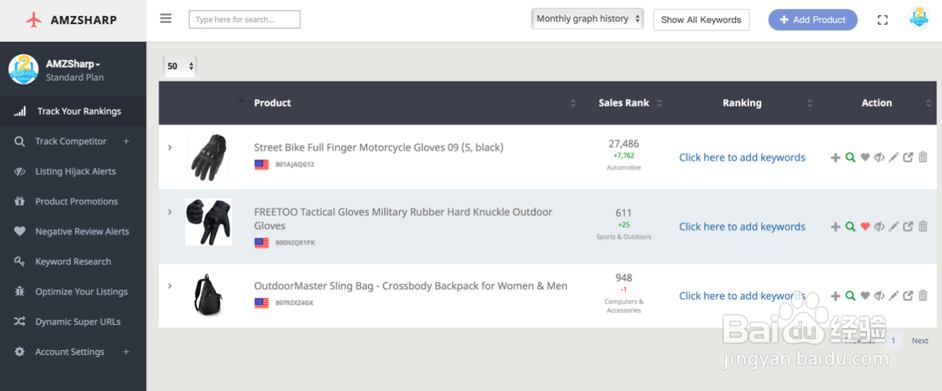Open the user avatar in the top bar
This screenshot has width=942, height=391.
tap(919, 17)
